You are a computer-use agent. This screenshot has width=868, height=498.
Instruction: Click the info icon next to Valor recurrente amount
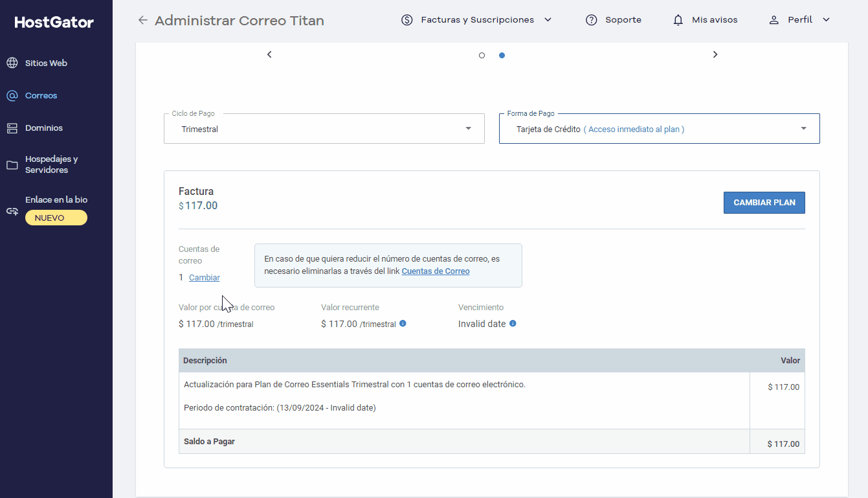click(403, 323)
